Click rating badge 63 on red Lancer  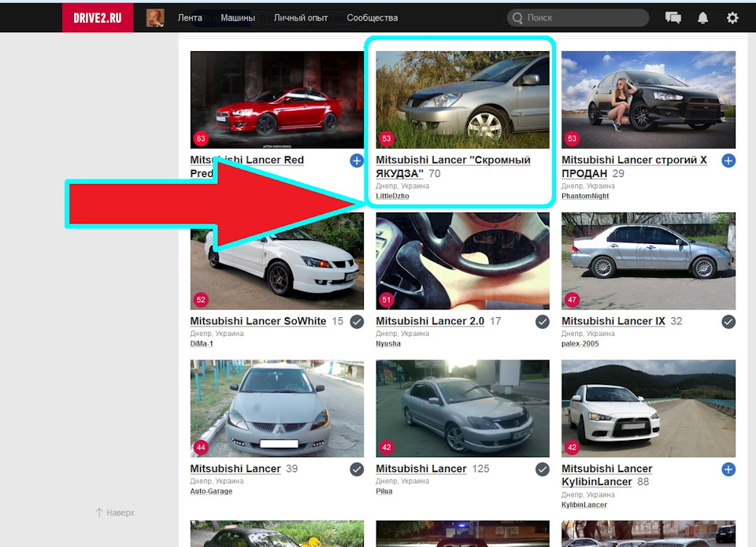pos(201,139)
